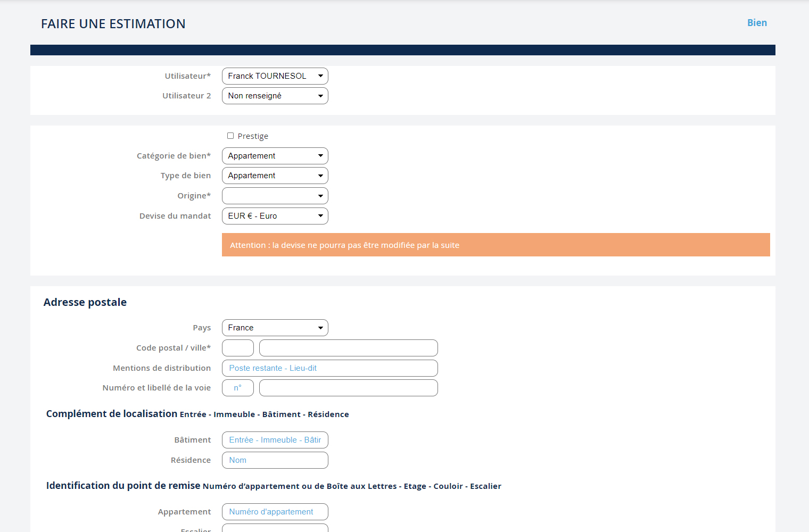
Task: Click the Prestige label text
Action: 253,136
